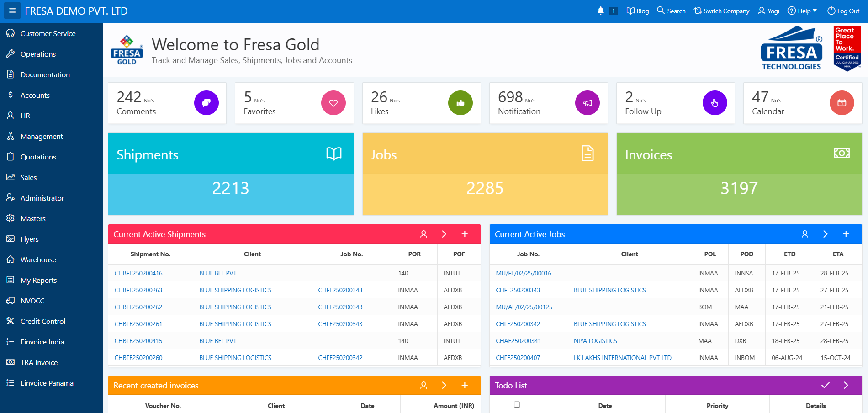Click the Follow Up pointer icon
This screenshot has height=413, width=868.
[715, 103]
